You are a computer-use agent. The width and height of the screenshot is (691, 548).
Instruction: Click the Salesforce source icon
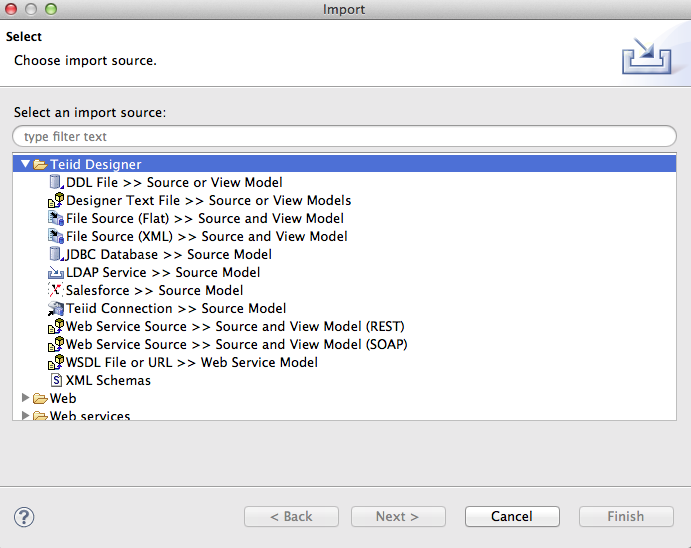point(56,290)
